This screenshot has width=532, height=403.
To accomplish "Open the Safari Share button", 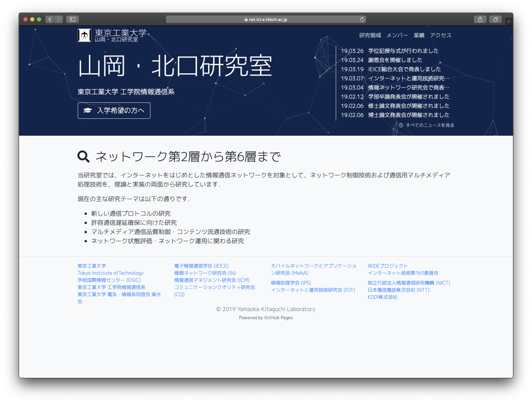I will (480, 19).
